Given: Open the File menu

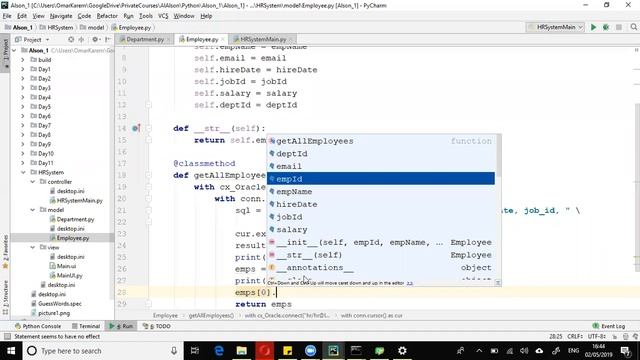Looking at the screenshot, I should pyautogui.click(x=7, y=16).
